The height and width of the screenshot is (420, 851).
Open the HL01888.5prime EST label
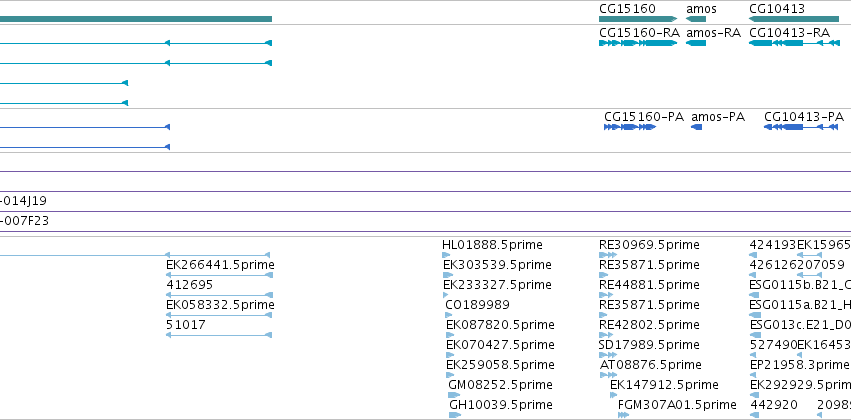(x=492, y=245)
